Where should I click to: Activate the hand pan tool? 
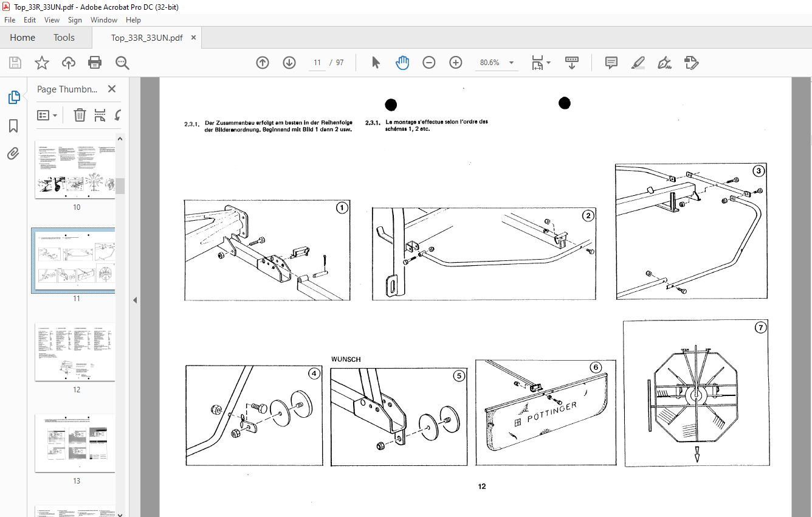(402, 63)
